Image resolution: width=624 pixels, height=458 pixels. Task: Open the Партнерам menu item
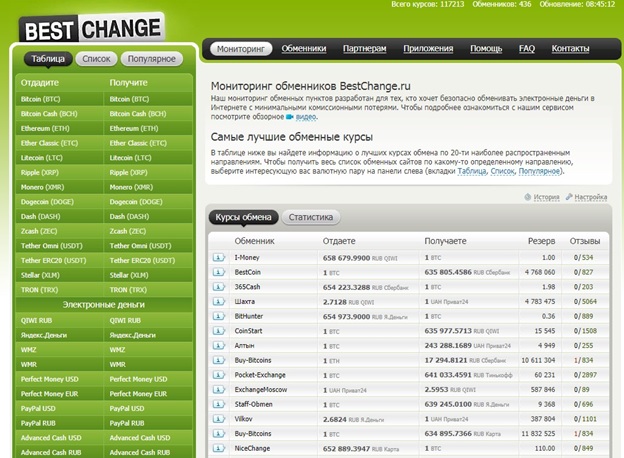coord(365,49)
